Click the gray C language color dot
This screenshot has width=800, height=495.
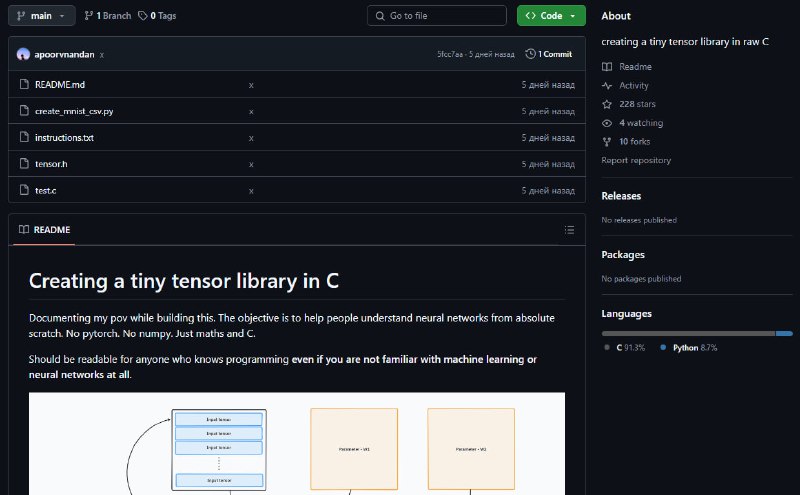(607, 348)
